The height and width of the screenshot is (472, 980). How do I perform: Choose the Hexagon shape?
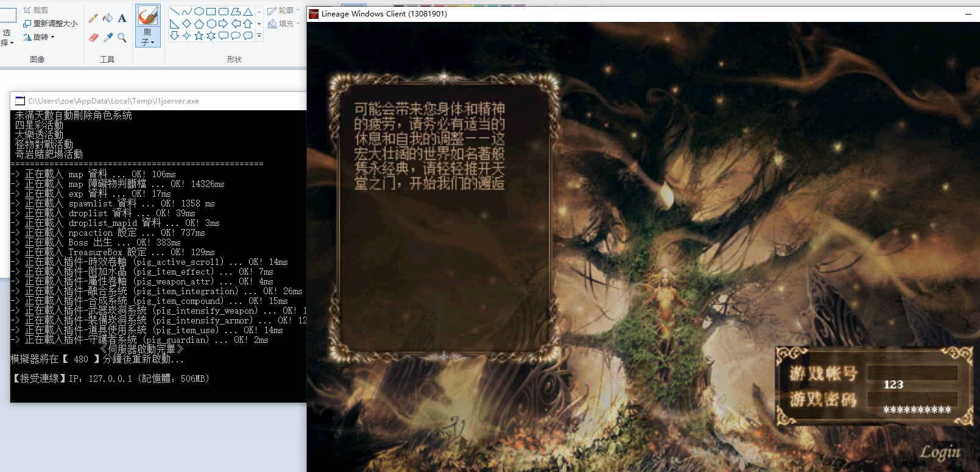click(211, 24)
